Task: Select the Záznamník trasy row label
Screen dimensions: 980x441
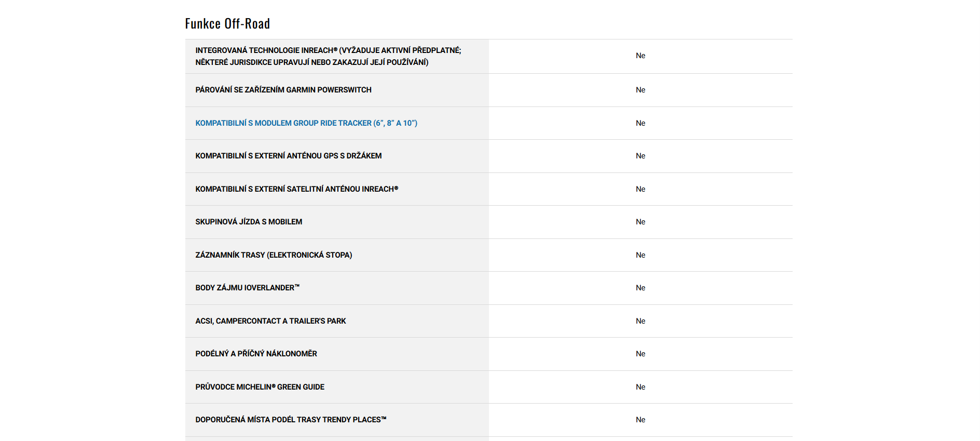Action: click(274, 255)
